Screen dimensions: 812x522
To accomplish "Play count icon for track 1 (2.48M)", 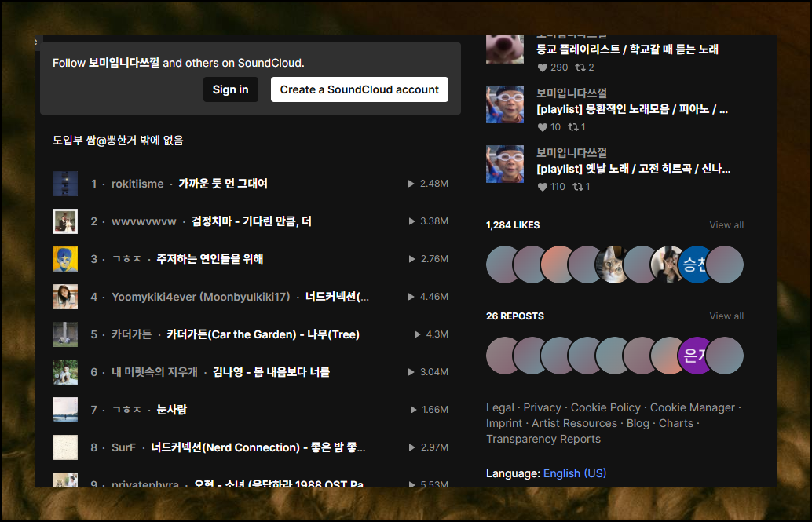I will tap(411, 184).
